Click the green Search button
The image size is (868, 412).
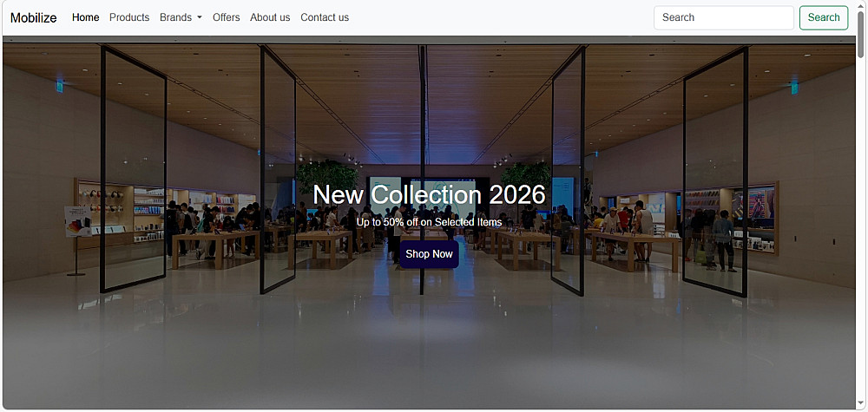point(823,17)
